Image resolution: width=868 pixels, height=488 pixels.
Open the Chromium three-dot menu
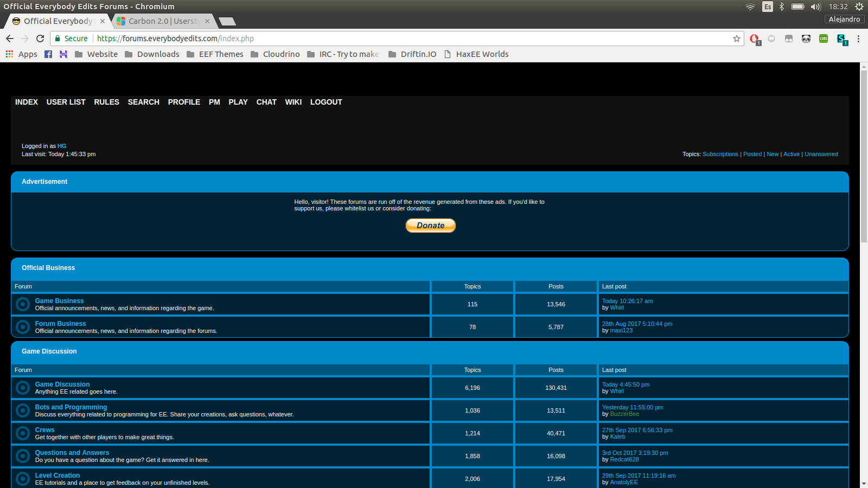[858, 38]
